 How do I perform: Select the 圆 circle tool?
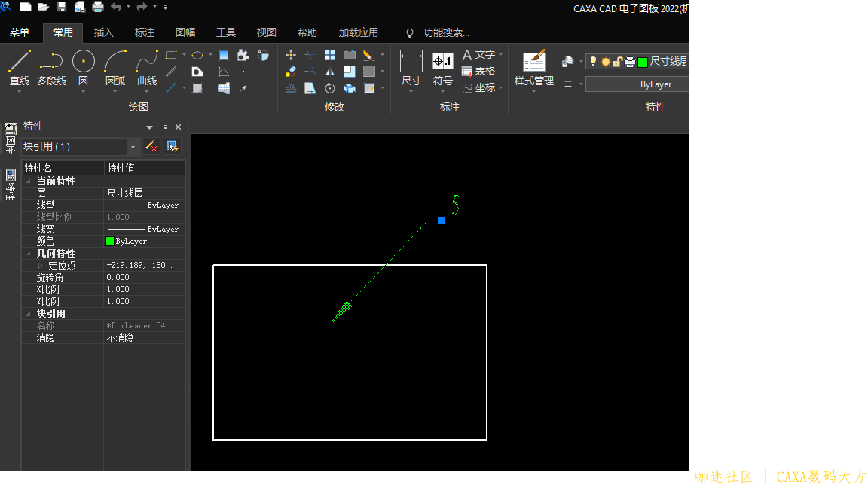(x=83, y=68)
